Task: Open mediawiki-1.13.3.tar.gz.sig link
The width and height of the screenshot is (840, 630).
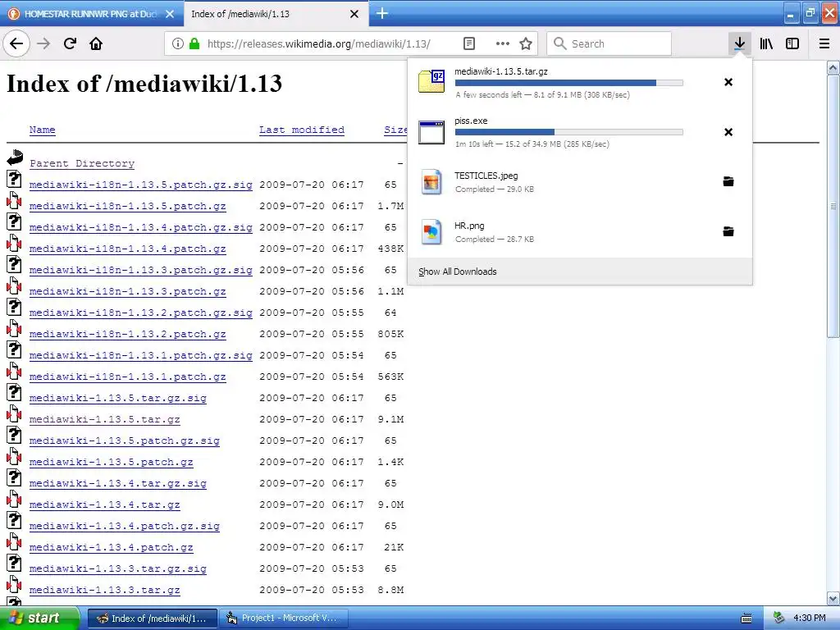Action: pos(118,569)
